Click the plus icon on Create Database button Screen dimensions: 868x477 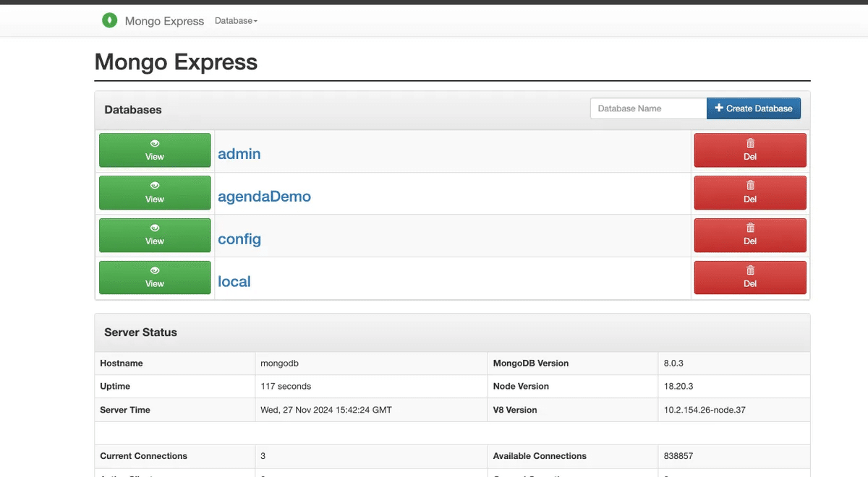point(718,108)
